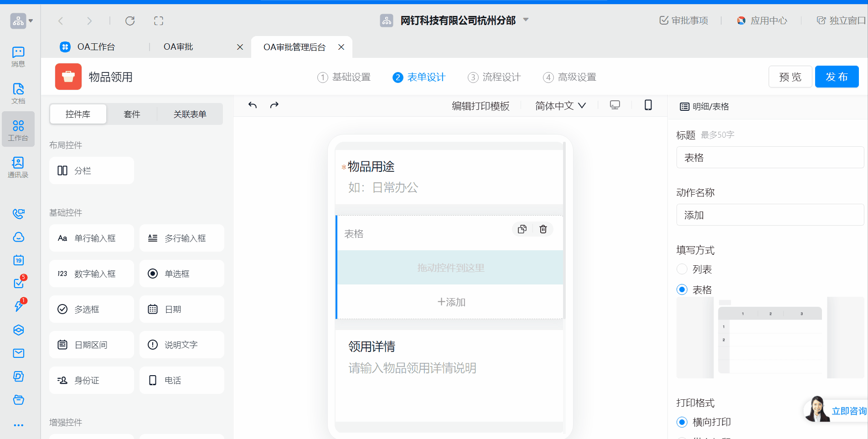868x439 pixels.
Task: Close the OA审批管理后台 tab
Action: 341,47
